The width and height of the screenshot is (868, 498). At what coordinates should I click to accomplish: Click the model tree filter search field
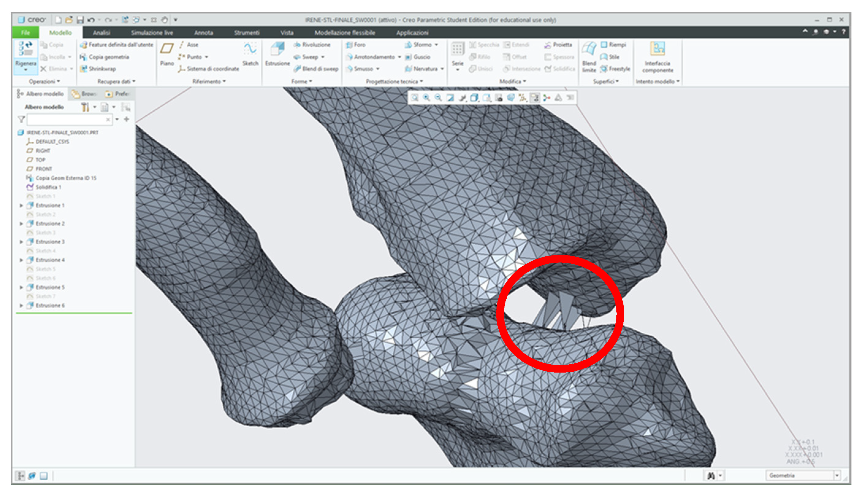[67, 119]
